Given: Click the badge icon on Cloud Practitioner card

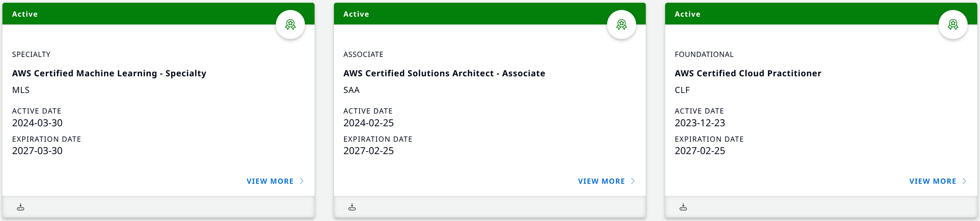Looking at the screenshot, I should [x=953, y=25].
